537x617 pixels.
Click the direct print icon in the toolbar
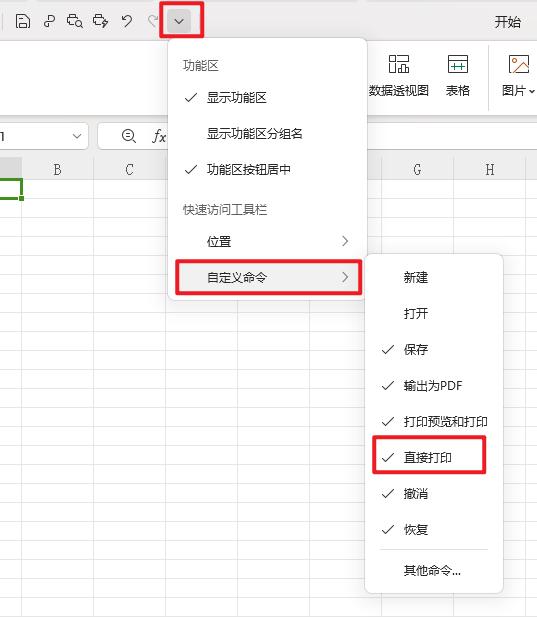click(100, 21)
